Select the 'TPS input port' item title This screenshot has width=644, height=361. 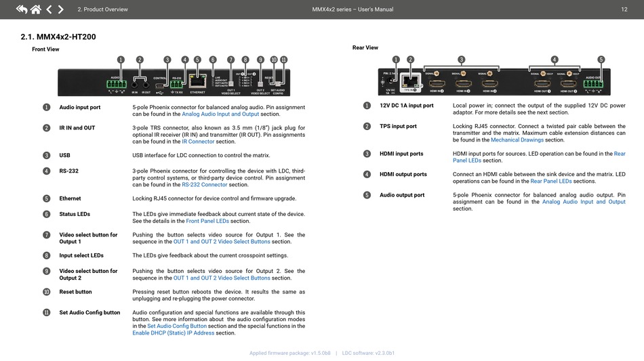[398, 126]
